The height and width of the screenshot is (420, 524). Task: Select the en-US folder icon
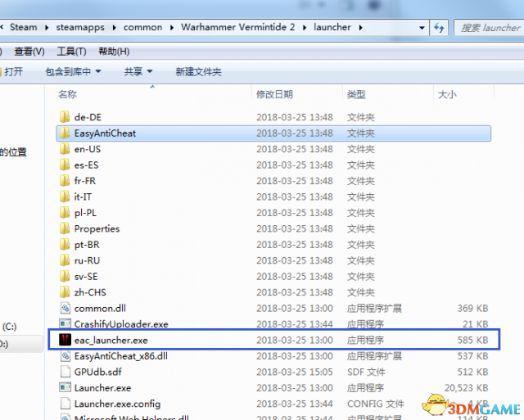tap(65, 149)
